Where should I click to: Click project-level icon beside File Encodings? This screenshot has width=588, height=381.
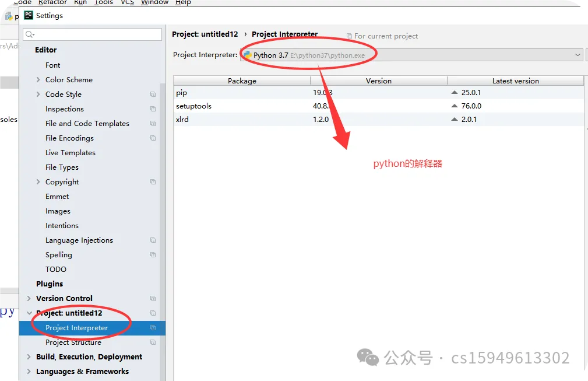153,138
